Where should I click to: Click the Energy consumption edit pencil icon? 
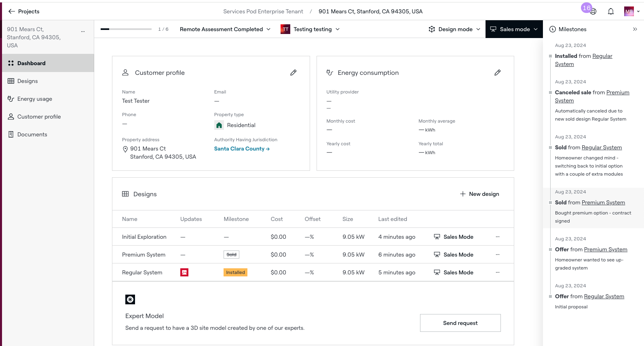pos(498,72)
